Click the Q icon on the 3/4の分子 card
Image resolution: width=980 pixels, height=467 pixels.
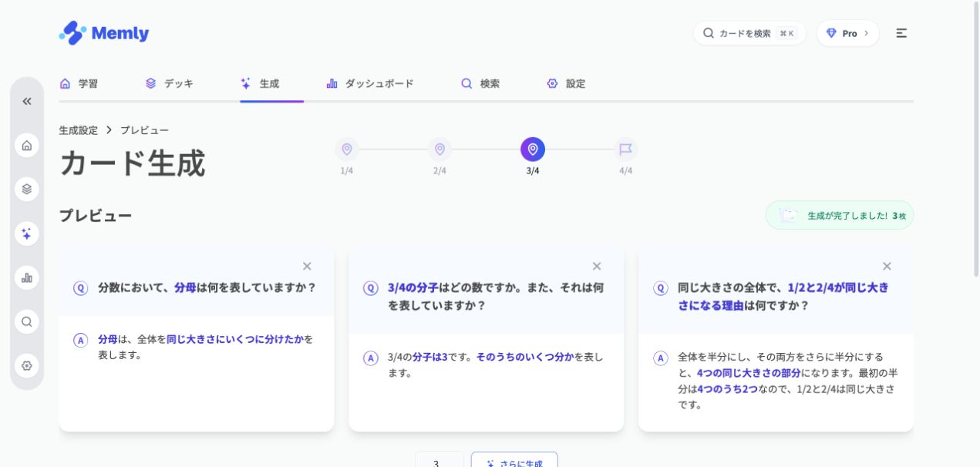pos(371,288)
